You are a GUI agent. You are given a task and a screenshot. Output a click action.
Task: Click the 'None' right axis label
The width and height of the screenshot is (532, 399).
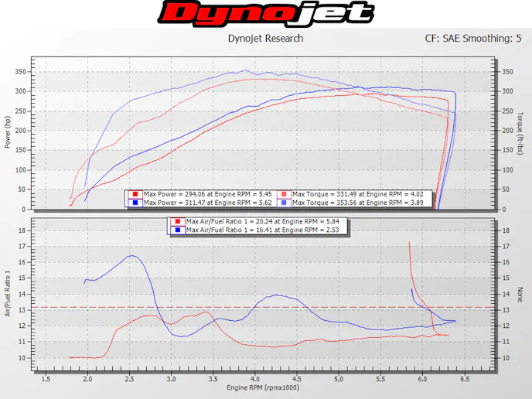coord(521,295)
